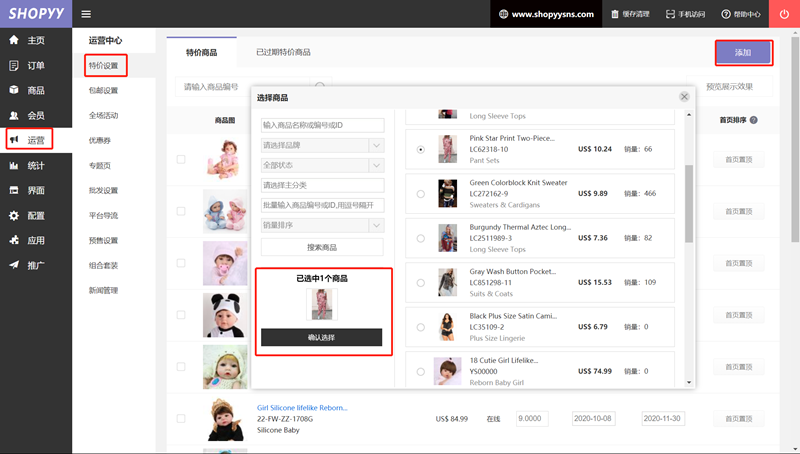Open 批发设置 submenu item
The image size is (800, 454).
(x=104, y=190)
